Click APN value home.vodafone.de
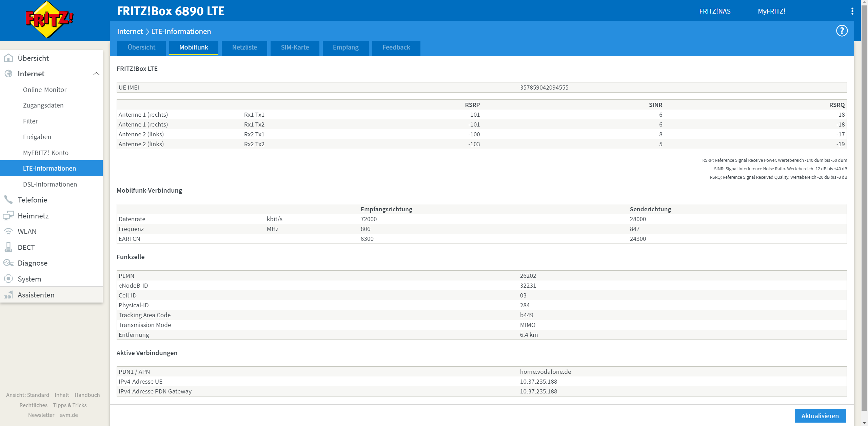 (546, 372)
